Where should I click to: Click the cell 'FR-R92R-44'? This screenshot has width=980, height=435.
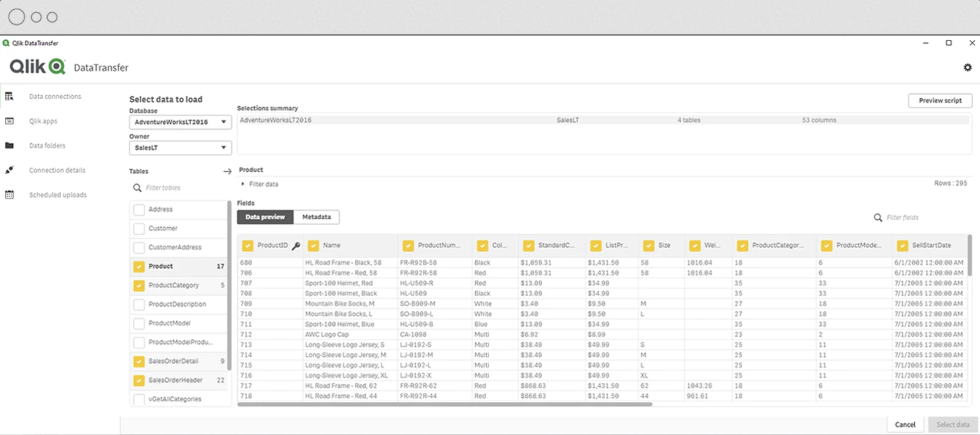[418, 396]
